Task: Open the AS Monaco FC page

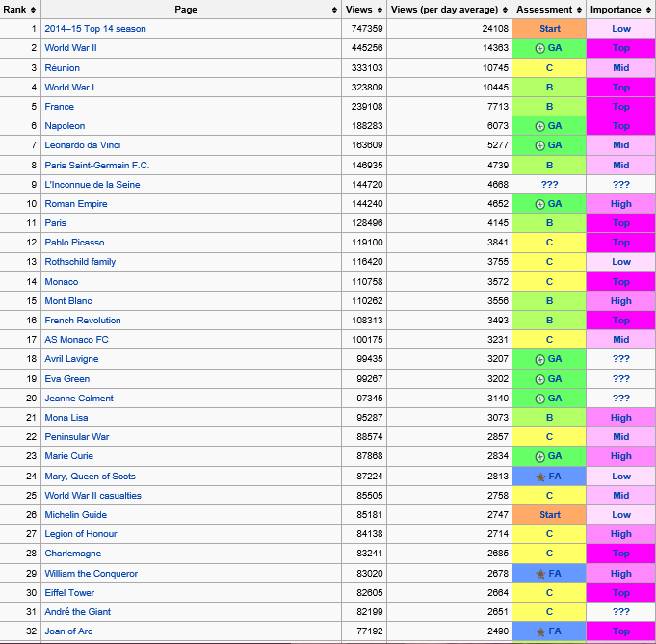Action: [76, 340]
